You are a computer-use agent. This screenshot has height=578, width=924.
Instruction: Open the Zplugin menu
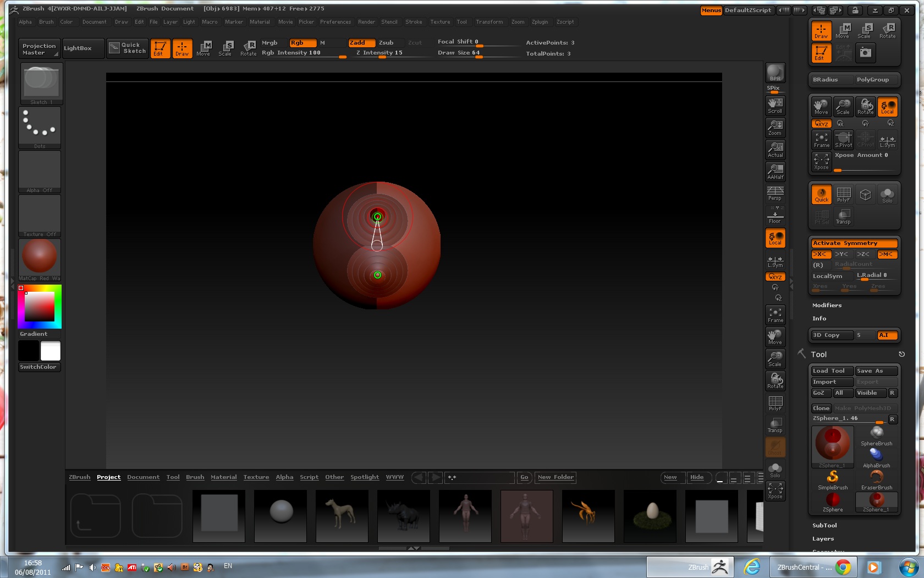pyautogui.click(x=540, y=22)
